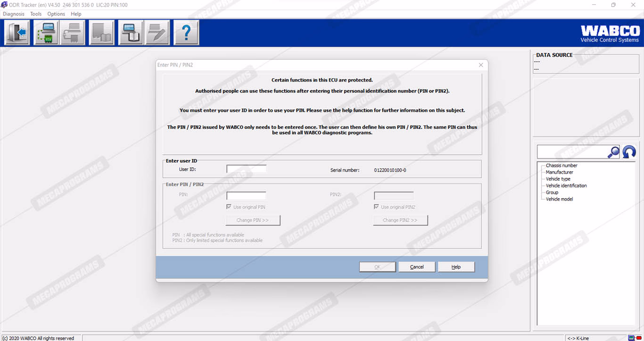Click the greyed laptop-to-ECU transfer icon

click(72, 33)
